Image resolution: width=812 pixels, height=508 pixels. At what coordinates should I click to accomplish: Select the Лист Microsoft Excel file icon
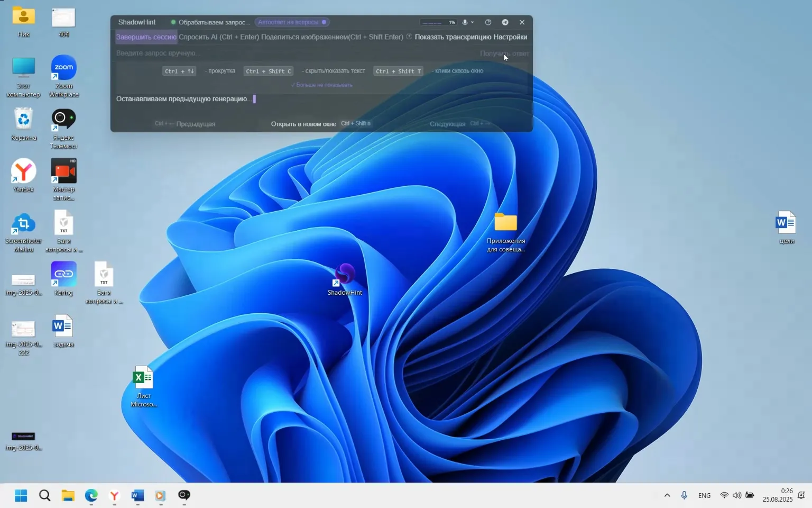click(x=143, y=378)
